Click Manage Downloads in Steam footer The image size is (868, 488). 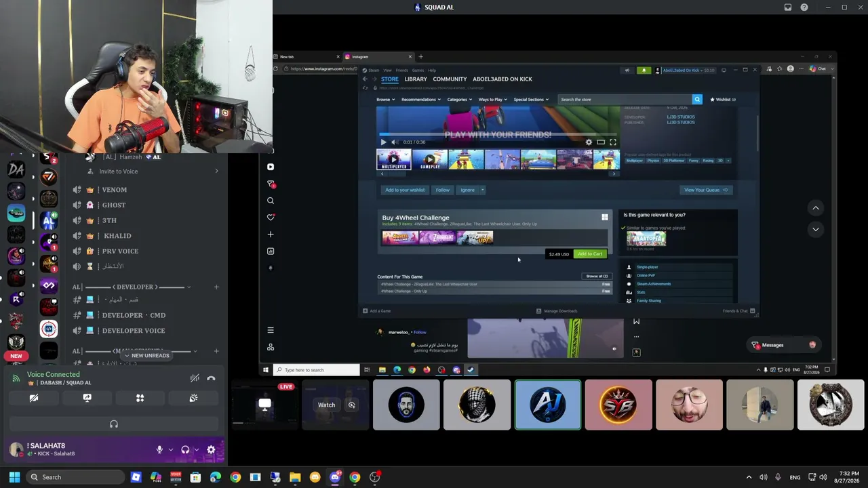557,311
